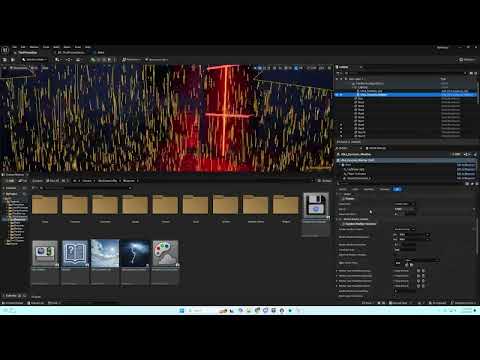This screenshot has height=360, width=480.
Task: Switch to the Details tab
Action: (x=343, y=148)
